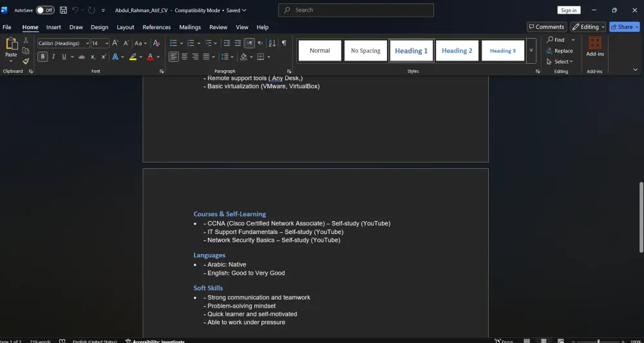Image resolution: width=644 pixels, height=343 pixels.
Task: Expand the highlight color arrow
Action: (x=141, y=57)
